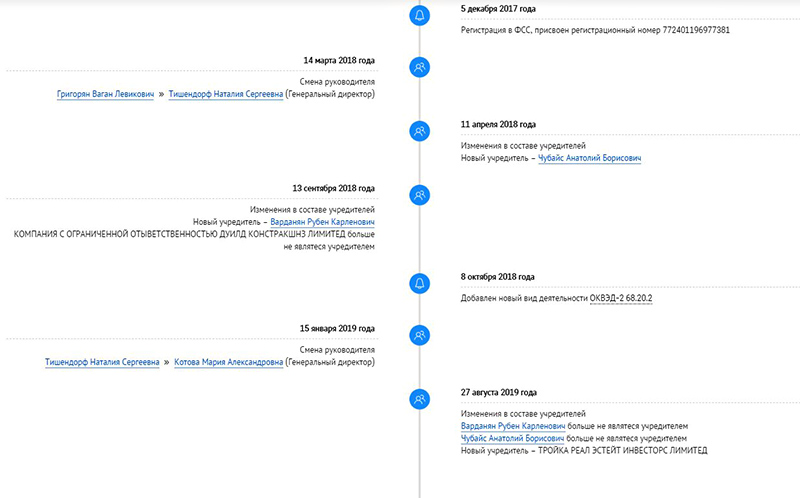Open Чубайс Анатолий Борисович in the 27 августа 2019 entry

[x=512, y=438]
